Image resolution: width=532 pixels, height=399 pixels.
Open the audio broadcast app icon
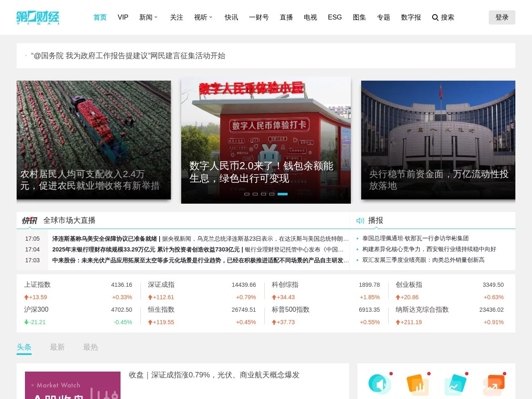[x=379, y=384]
